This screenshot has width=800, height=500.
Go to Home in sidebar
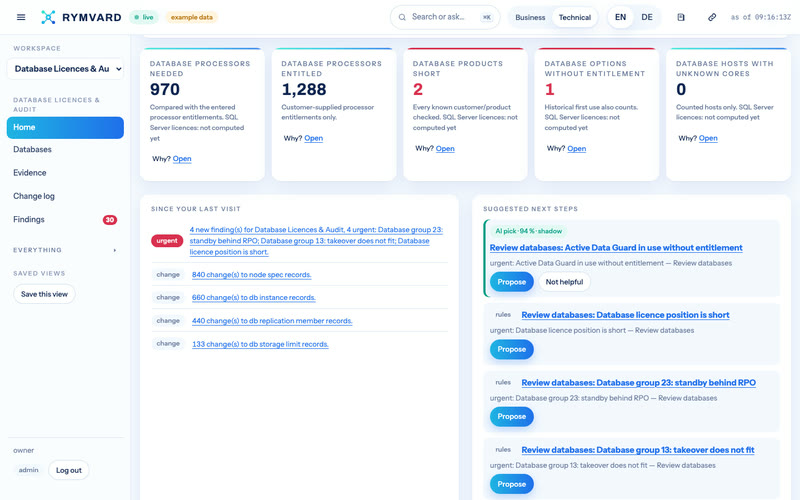[65, 128]
